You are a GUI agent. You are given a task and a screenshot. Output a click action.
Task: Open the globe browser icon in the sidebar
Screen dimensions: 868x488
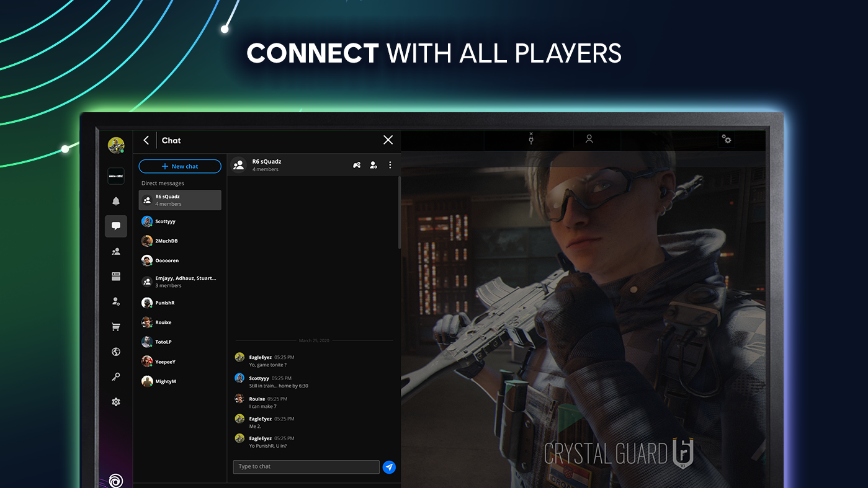click(115, 352)
